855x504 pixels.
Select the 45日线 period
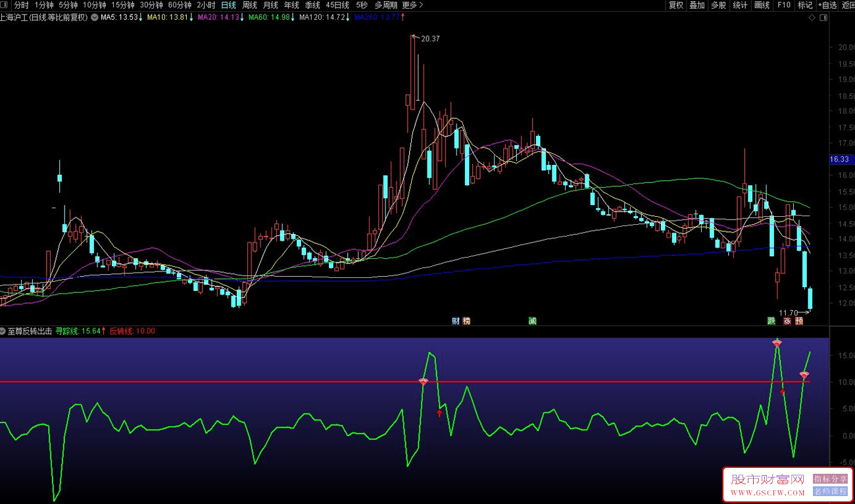tap(337, 5)
